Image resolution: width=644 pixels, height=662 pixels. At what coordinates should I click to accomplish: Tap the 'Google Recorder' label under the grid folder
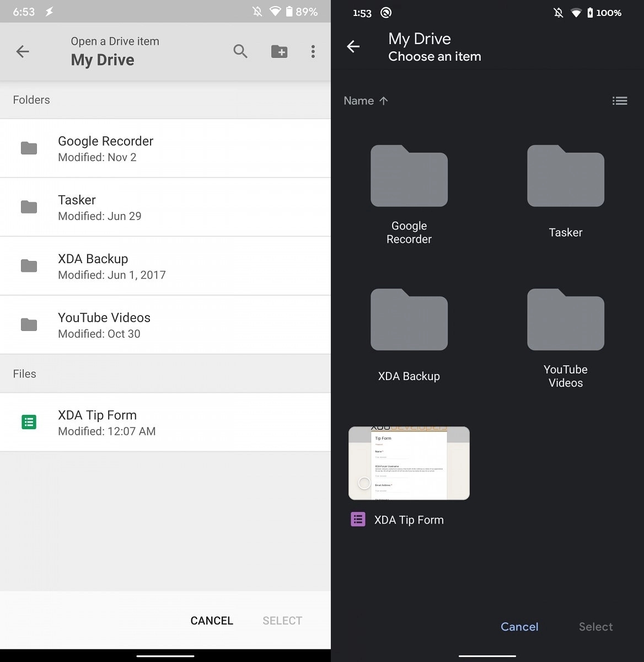(x=409, y=232)
